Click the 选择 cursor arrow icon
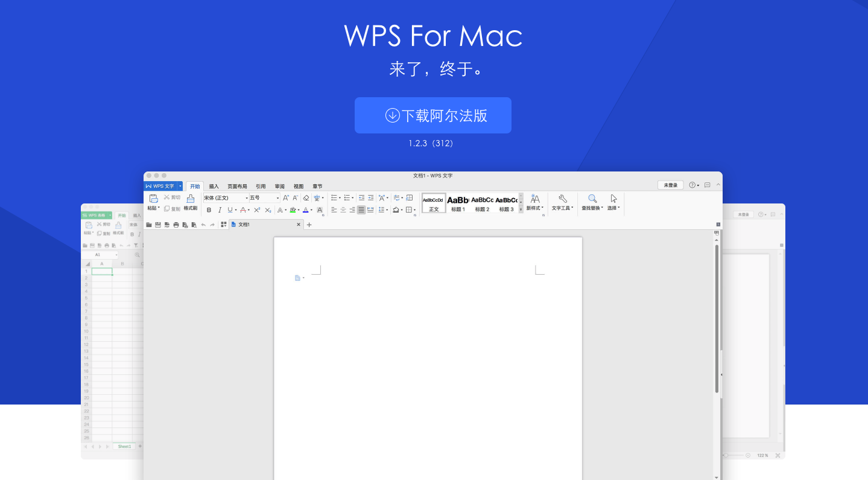 pyautogui.click(x=614, y=199)
